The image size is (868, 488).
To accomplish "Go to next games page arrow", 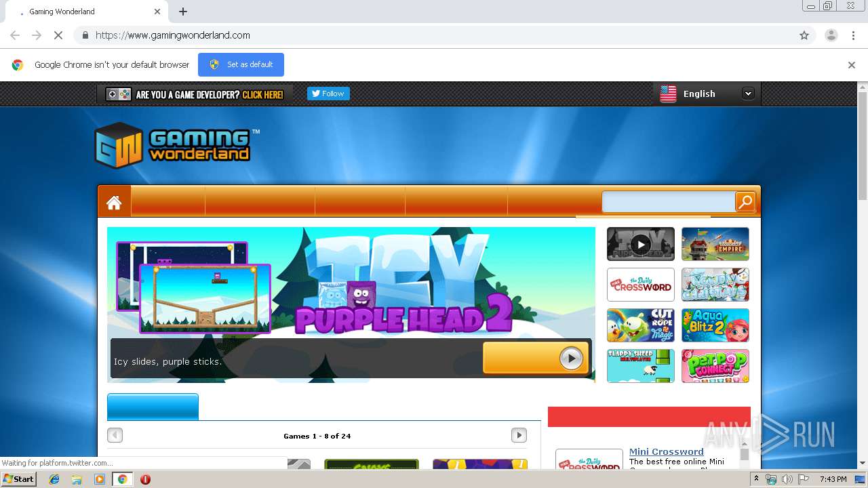I will pos(519,435).
